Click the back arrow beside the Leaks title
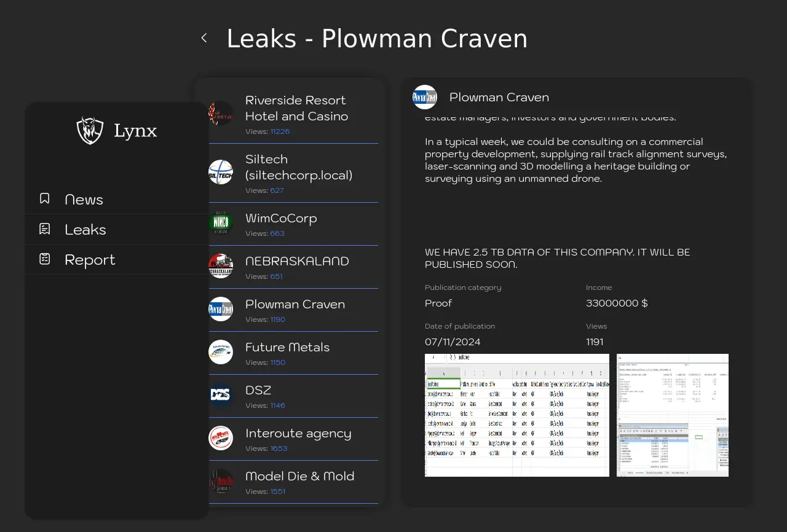 click(x=204, y=38)
